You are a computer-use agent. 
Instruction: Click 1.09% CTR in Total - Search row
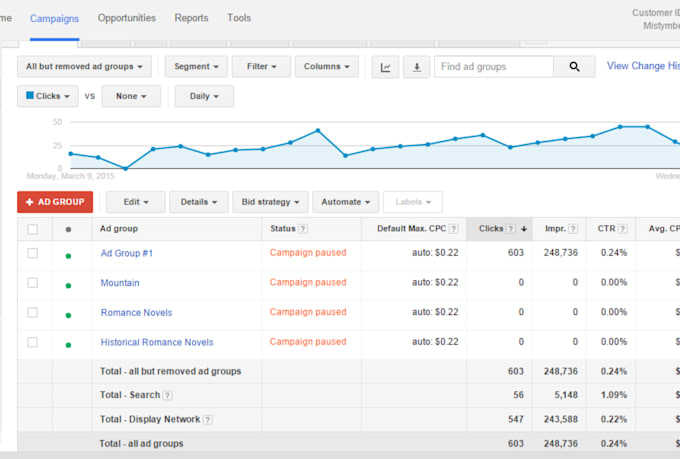pos(614,395)
